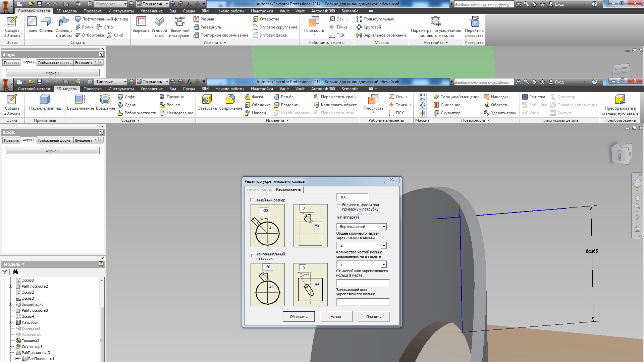Select the Ребро жесткости tool
The width and height of the screenshot is (644, 362).
point(137,113)
